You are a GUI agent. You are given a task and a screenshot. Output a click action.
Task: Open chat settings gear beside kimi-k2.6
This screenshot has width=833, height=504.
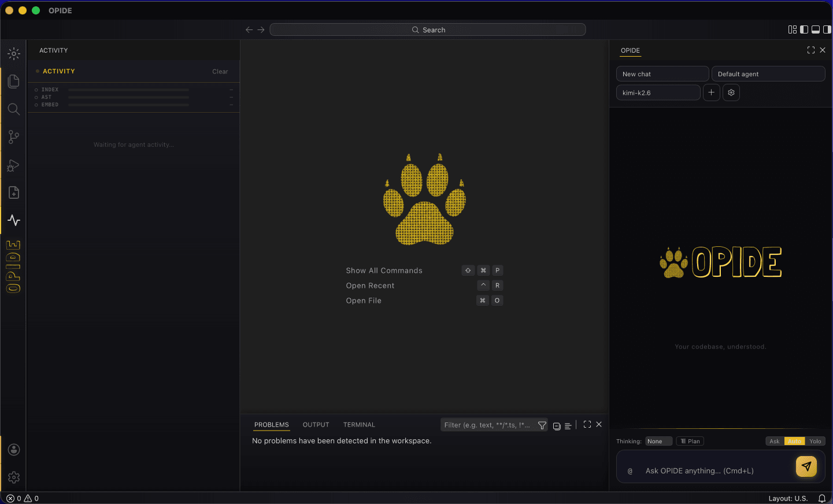tap(731, 92)
